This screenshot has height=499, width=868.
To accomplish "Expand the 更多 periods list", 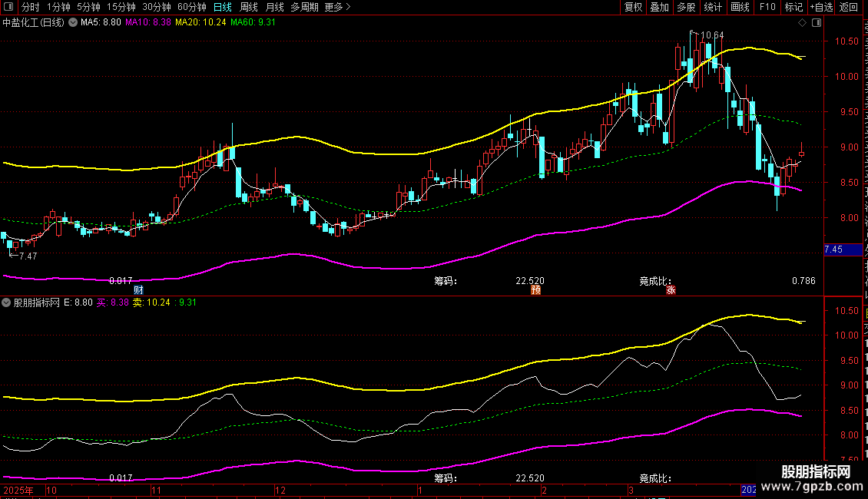I will coord(337,7).
